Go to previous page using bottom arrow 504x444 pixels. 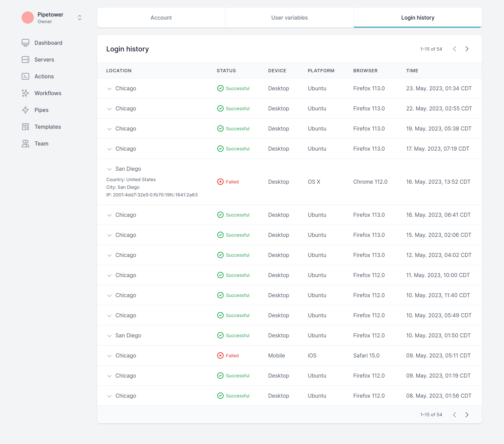(x=455, y=415)
